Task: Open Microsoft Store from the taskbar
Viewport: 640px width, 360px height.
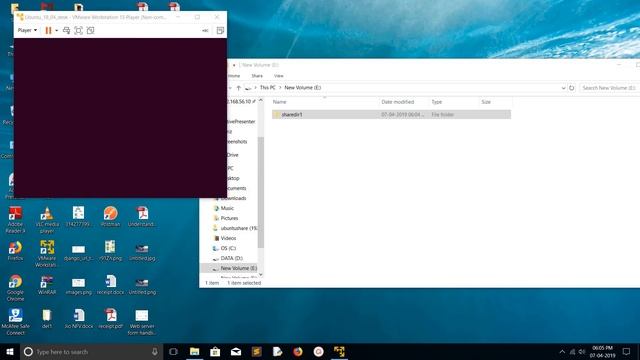Action: pyautogui.click(x=215, y=351)
